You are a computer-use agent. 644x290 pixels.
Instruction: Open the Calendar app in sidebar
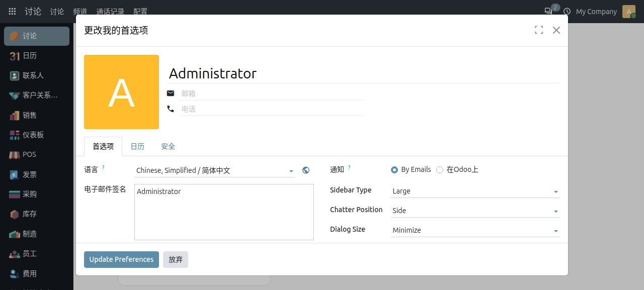pyautogui.click(x=37, y=56)
